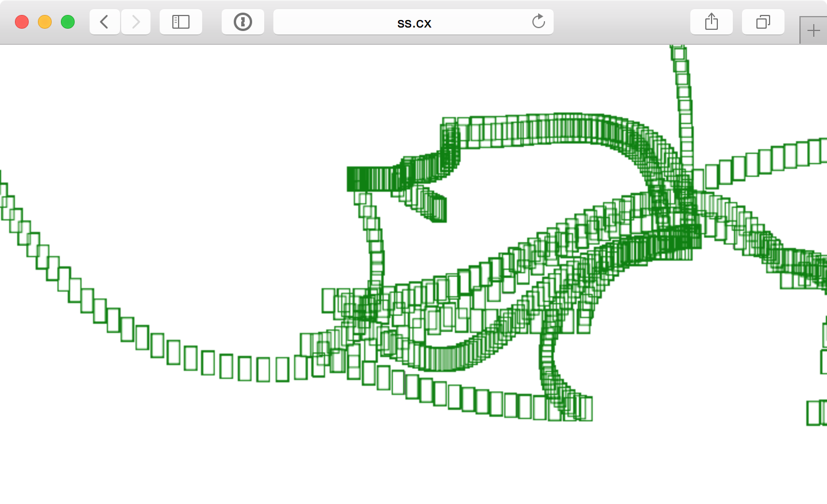Close the Safari window with the red button
This screenshot has width=827, height=504.
[x=22, y=22]
